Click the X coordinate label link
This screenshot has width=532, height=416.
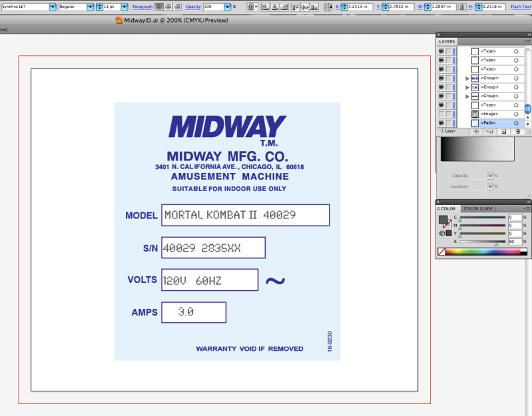(337, 7)
